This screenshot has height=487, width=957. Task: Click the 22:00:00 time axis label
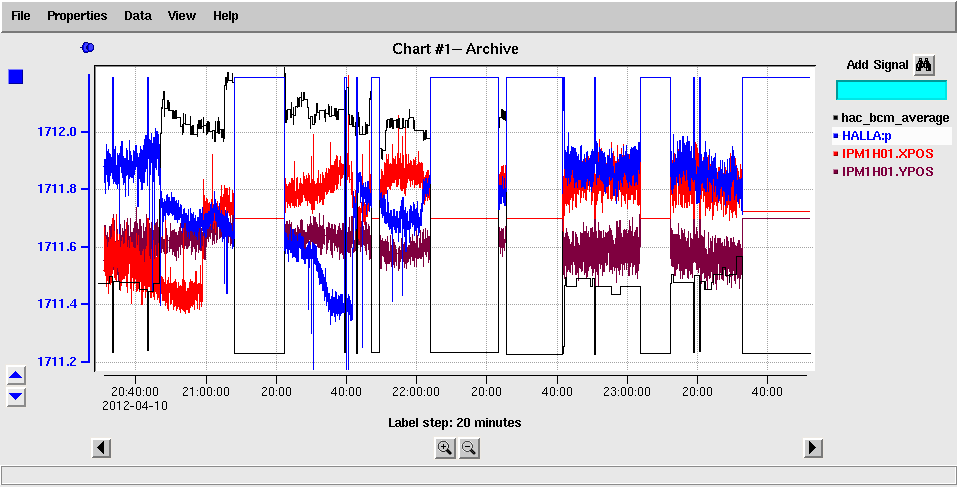pyautogui.click(x=416, y=392)
